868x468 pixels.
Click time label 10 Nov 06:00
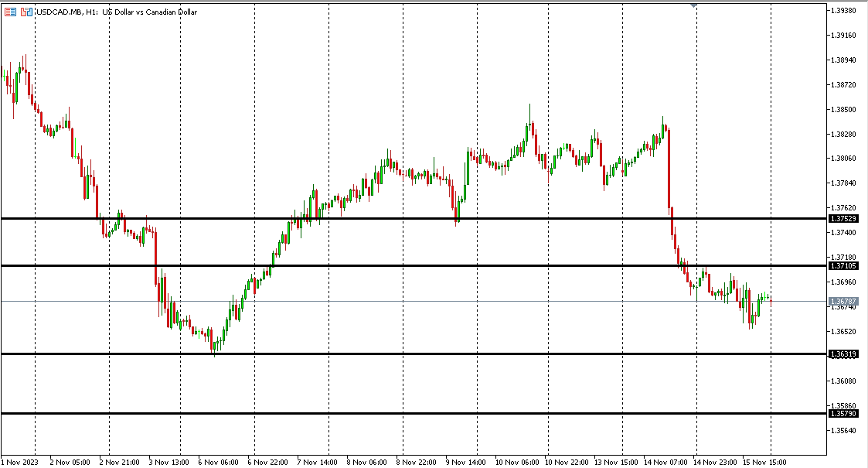pos(517,463)
